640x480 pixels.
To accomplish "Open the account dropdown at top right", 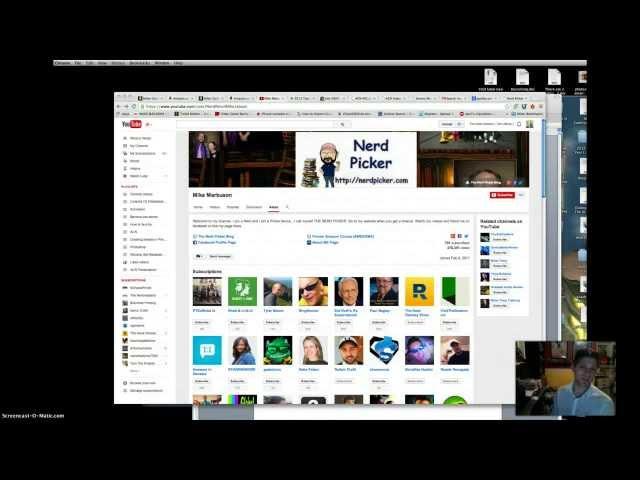I will coord(530,124).
